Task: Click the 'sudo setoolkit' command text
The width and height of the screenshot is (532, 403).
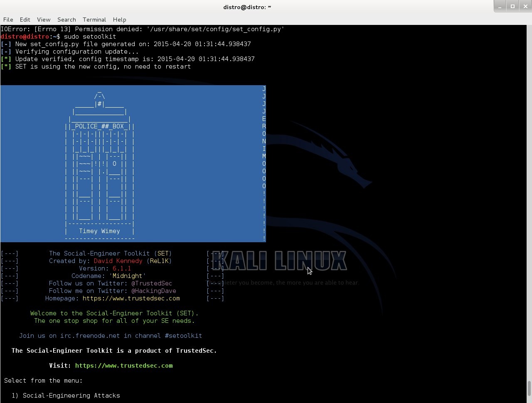Action: 90,37
